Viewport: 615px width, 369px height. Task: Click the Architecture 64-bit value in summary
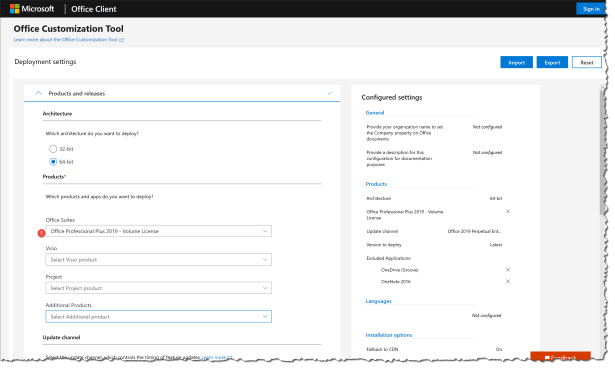coord(496,198)
